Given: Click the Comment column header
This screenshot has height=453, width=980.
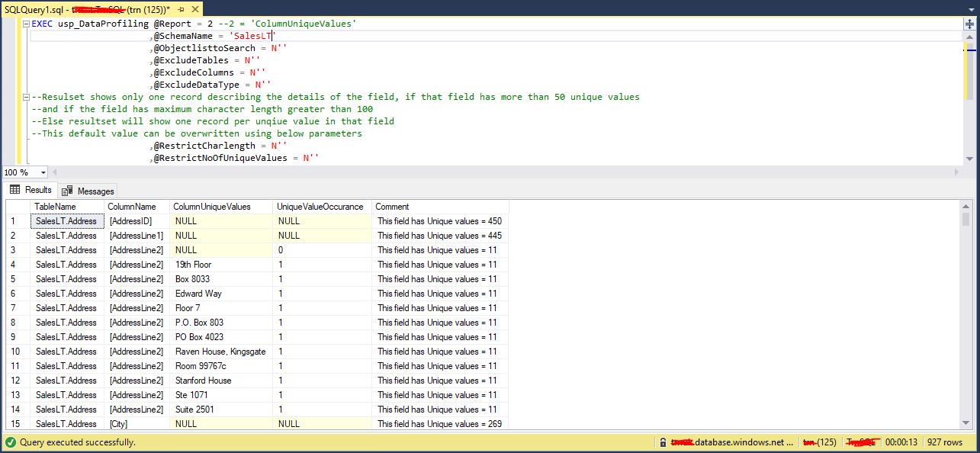Looking at the screenshot, I should click(x=440, y=207).
